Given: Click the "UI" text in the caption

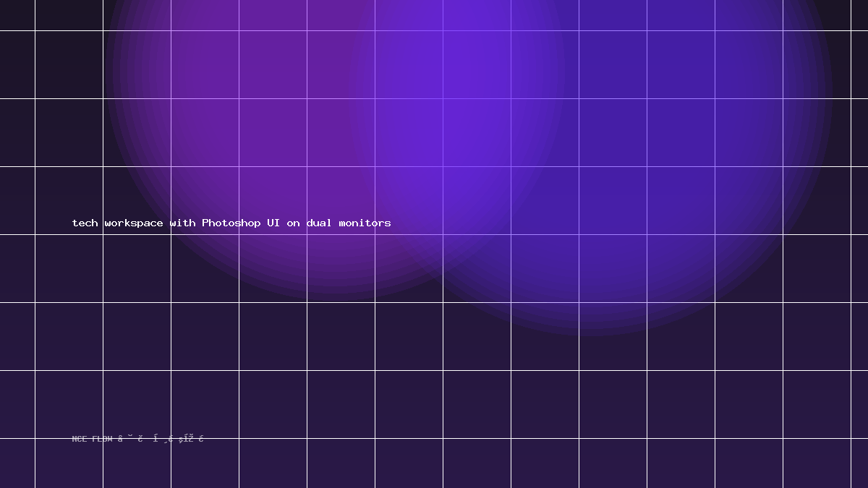Looking at the screenshot, I should [x=273, y=223].
